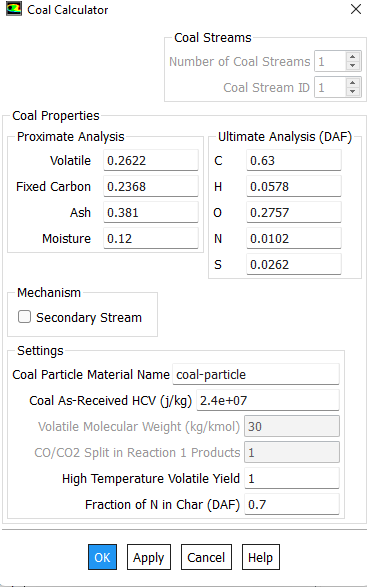Focus the Fraction of N in Char field
This screenshot has height=587, width=367.
coord(292,504)
